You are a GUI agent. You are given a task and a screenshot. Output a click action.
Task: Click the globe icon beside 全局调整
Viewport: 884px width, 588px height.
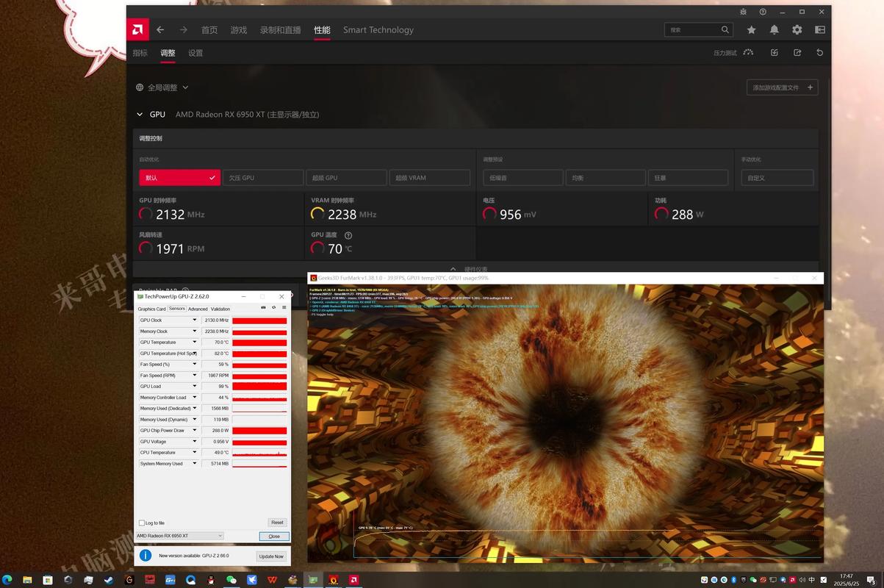click(140, 87)
